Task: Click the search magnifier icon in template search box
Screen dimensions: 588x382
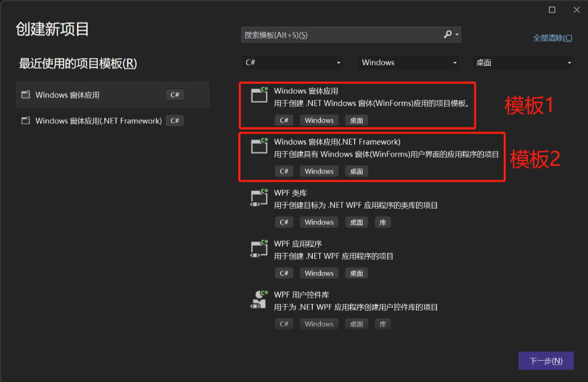Action: (447, 34)
